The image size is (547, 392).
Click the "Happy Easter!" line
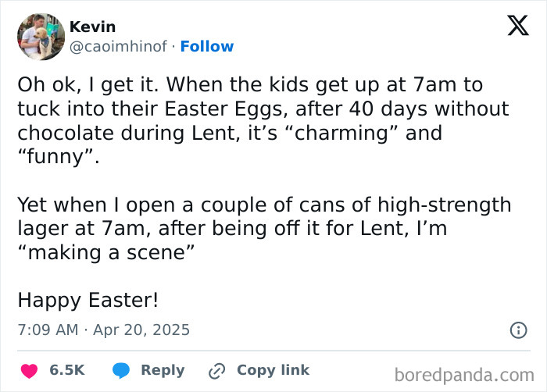[x=88, y=299]
